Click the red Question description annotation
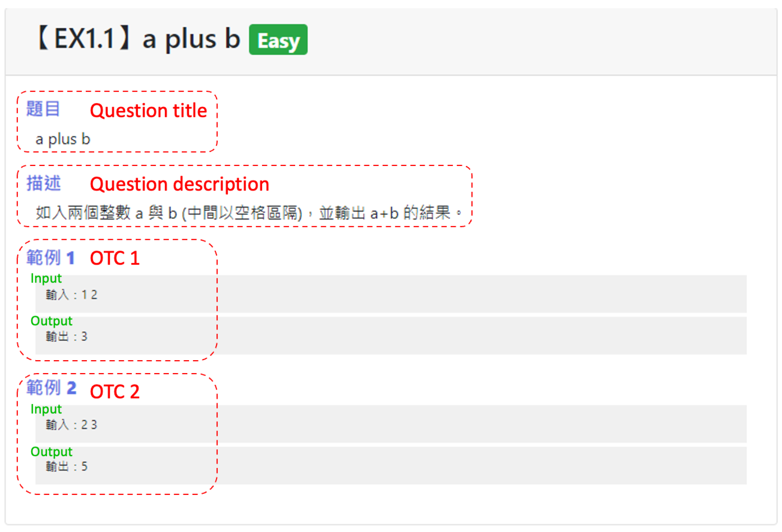782x532 pixels. [x=180, y=184]
